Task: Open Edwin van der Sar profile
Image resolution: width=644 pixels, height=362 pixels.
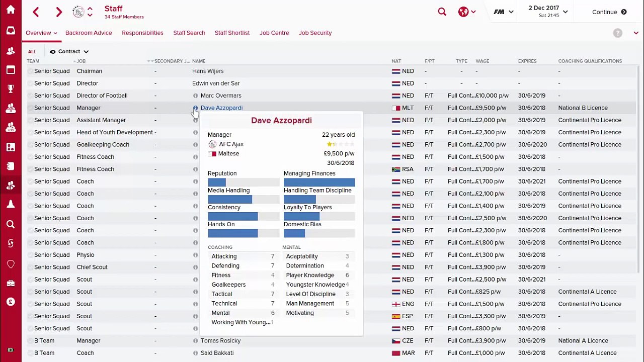Action: 216,83
